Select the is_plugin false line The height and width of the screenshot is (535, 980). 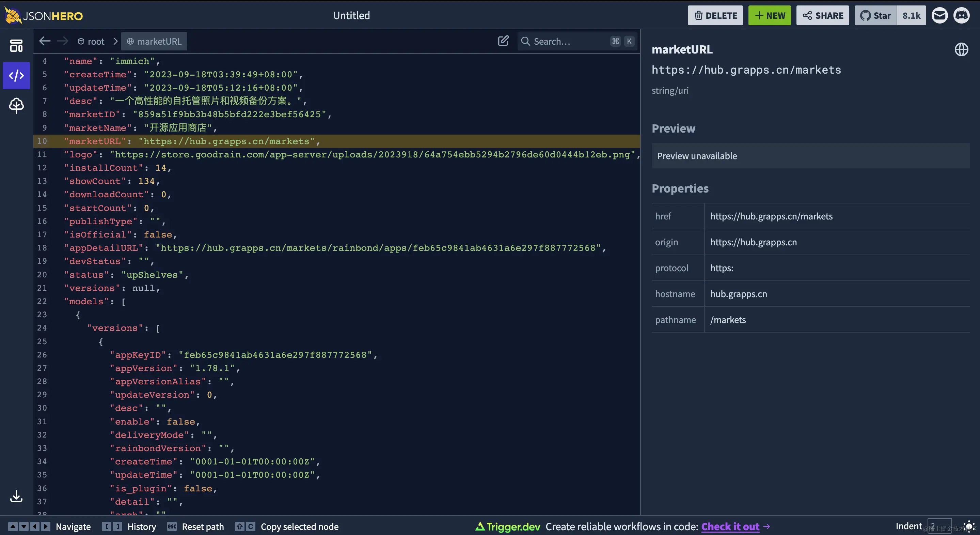(337, 488)
